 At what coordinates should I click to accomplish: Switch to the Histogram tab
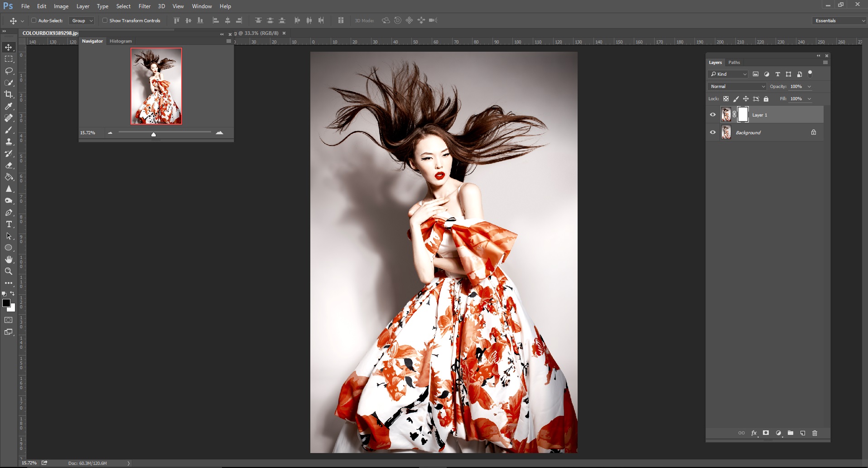(x=121, y=41)
